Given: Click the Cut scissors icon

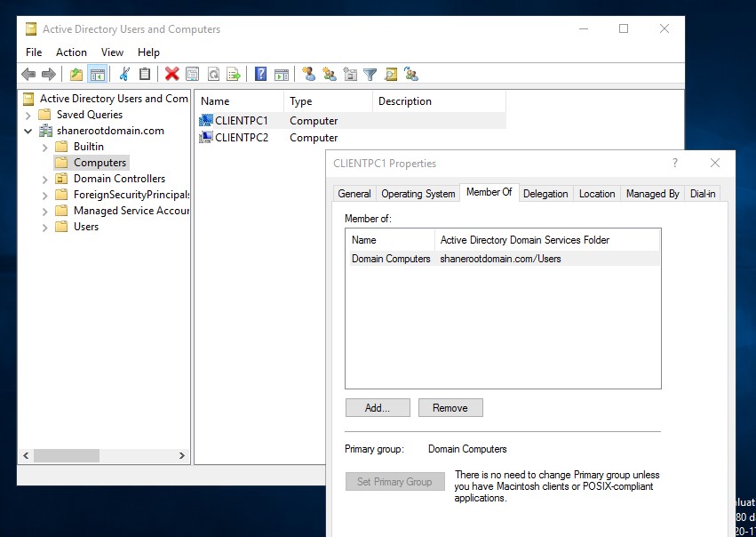Looking at the screenshot, I should click(124, 74).
